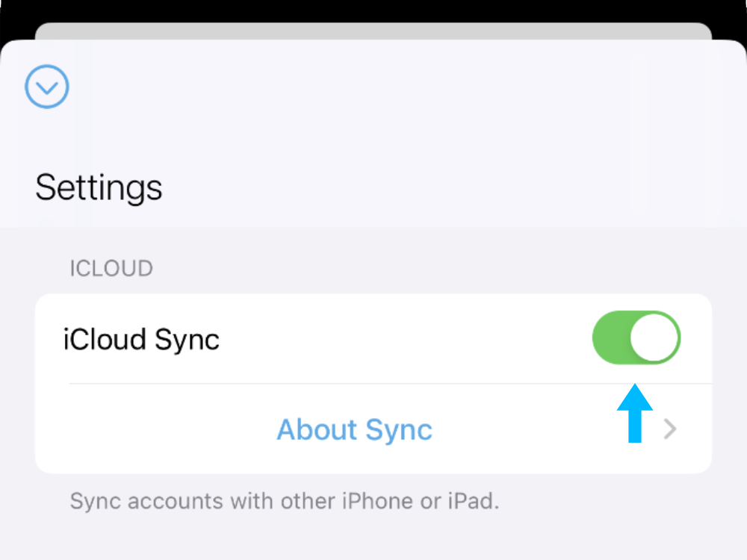This screenshot has width=747, height=560.
Task: Click the iCloud Sync row label
Action: [141, 340]
